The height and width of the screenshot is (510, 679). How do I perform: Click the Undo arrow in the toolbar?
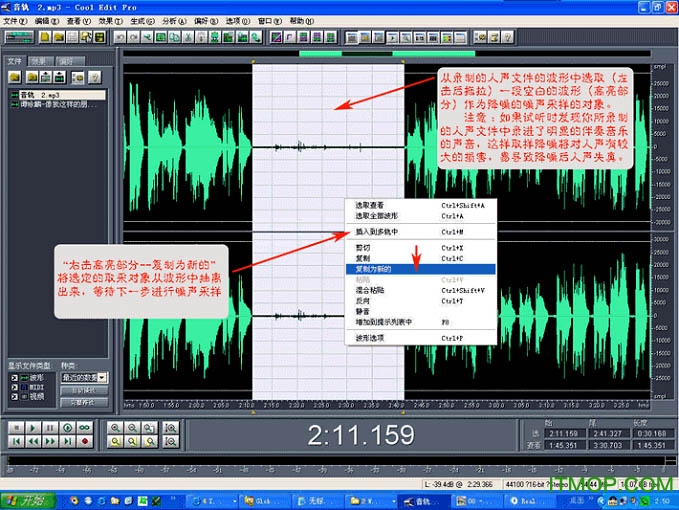[120, 37]
